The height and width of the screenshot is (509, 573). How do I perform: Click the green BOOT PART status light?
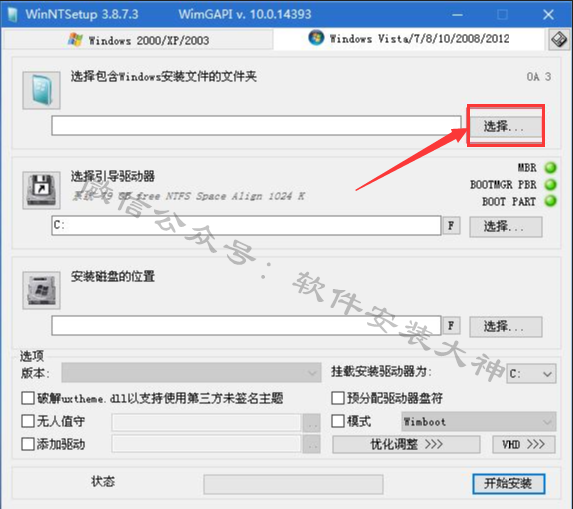[550, 201]
